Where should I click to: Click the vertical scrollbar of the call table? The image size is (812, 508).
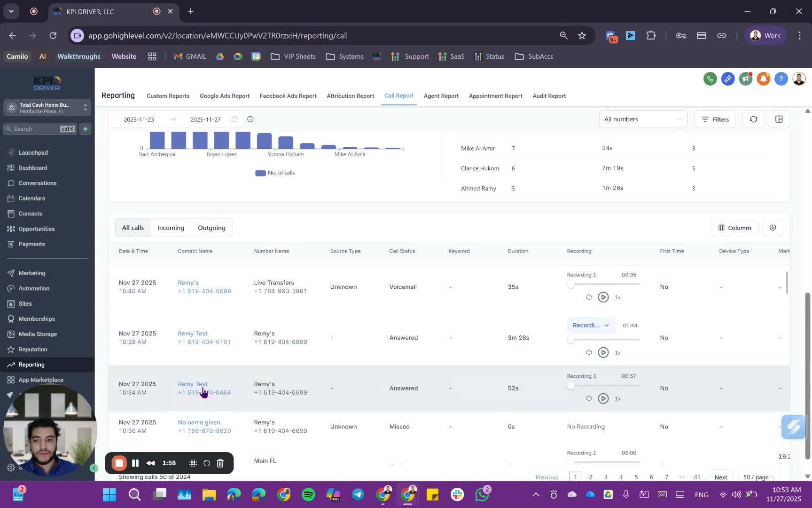787,282
